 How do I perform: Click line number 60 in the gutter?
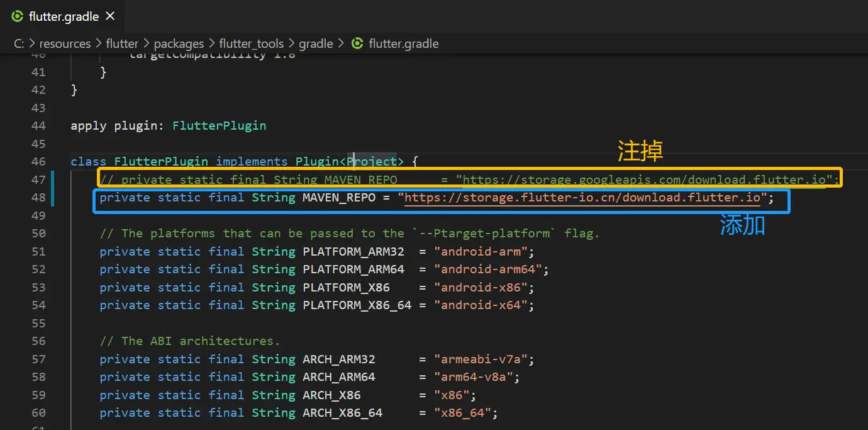(38, 413)
